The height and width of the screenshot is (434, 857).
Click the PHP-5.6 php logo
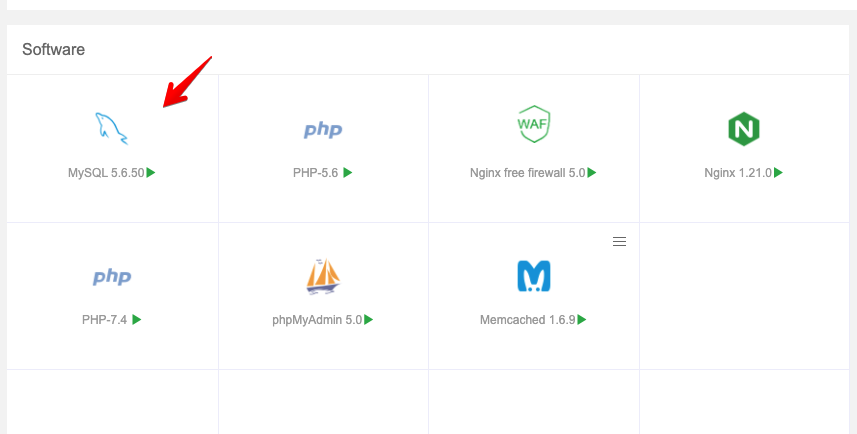[x=323, y=130]
